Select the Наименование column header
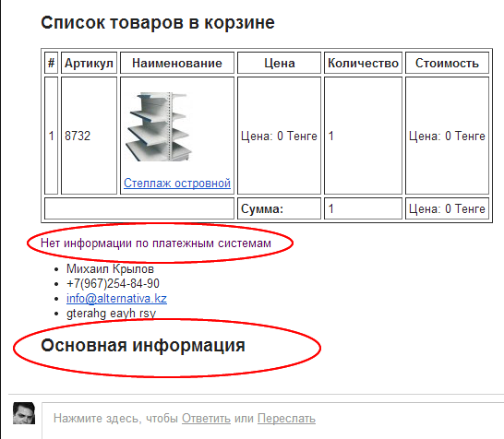This screenshot has width=504, height=439. 177,63
